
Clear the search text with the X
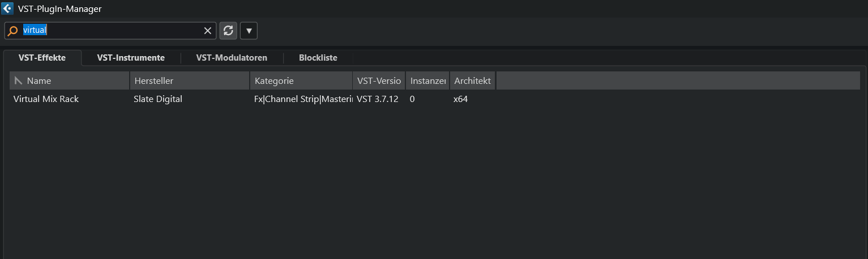pyautogui.click(x=208, y=31)
